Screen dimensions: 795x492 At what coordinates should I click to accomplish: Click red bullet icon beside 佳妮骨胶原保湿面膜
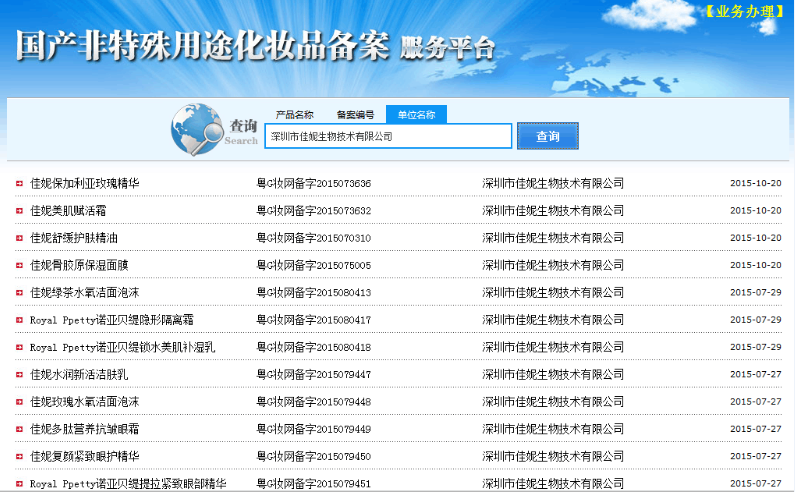(x=19, y=266)
